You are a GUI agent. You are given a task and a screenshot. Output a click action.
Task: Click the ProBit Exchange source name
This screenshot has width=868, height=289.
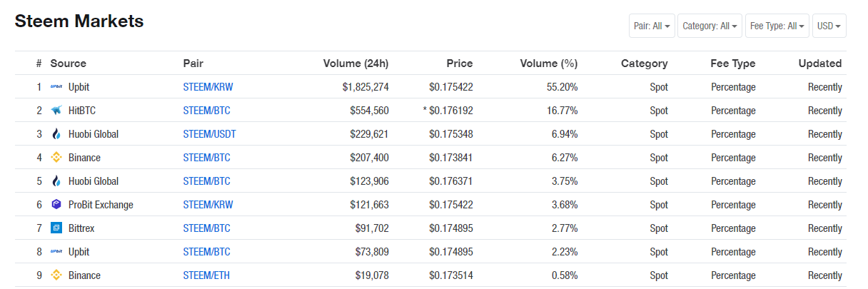[x=101, y=205]
